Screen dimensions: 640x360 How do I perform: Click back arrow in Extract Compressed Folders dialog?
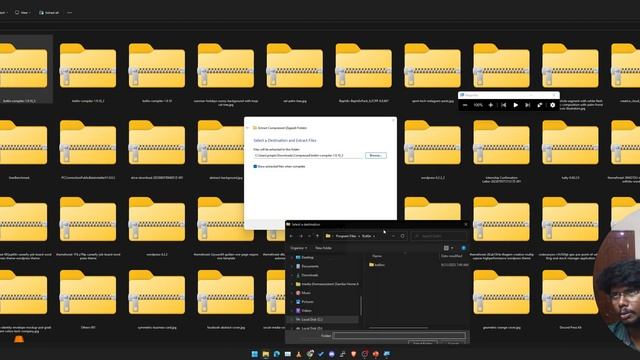[247, 128]
